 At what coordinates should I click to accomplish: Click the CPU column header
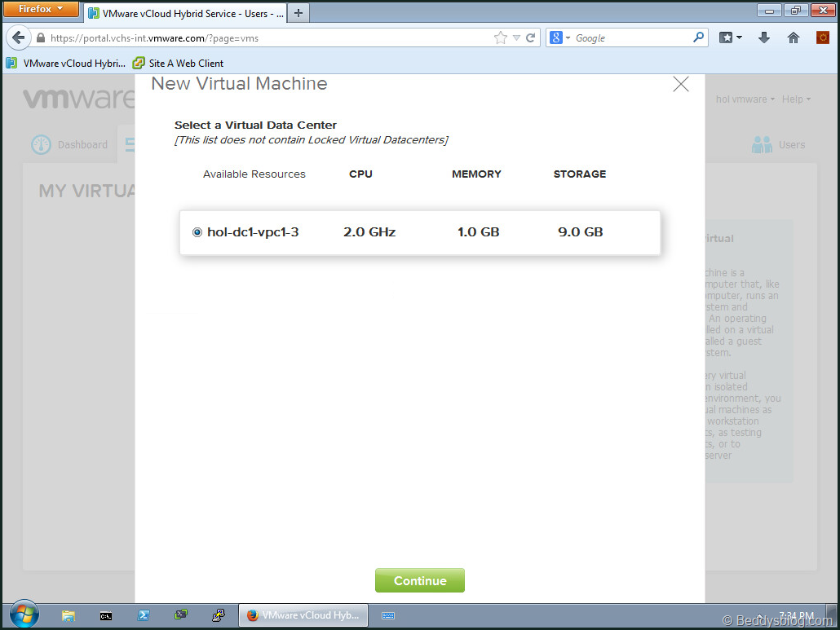point(360,174)
